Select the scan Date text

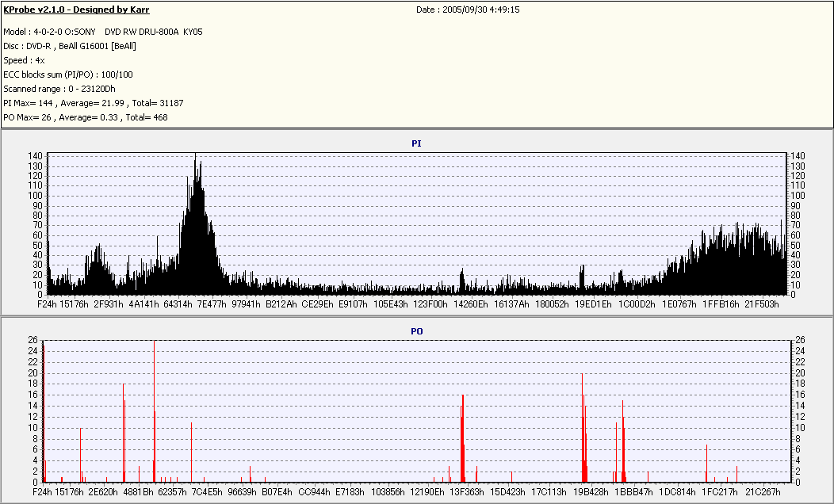click(468, 10)
